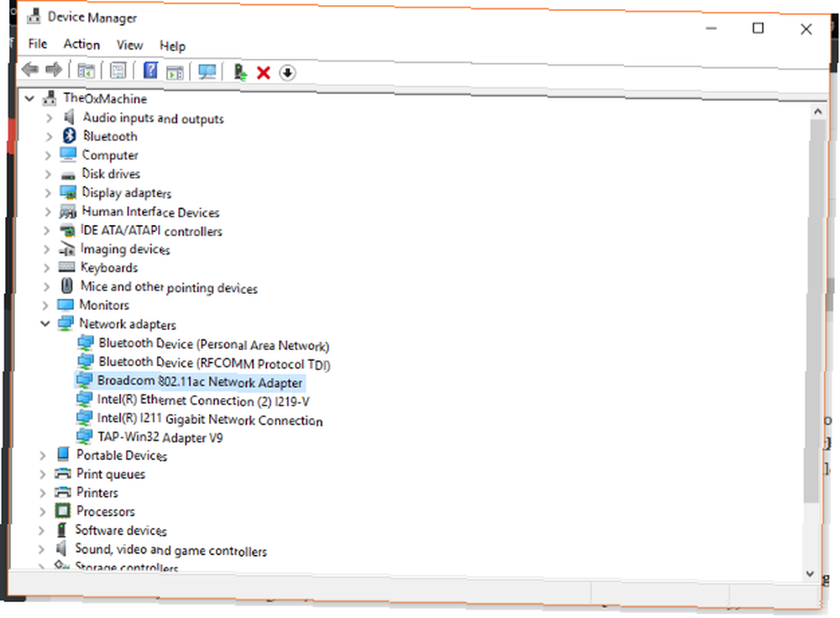Click the Portable Devices icon
This screenshot has width=840, height=618.
point(63,454)
